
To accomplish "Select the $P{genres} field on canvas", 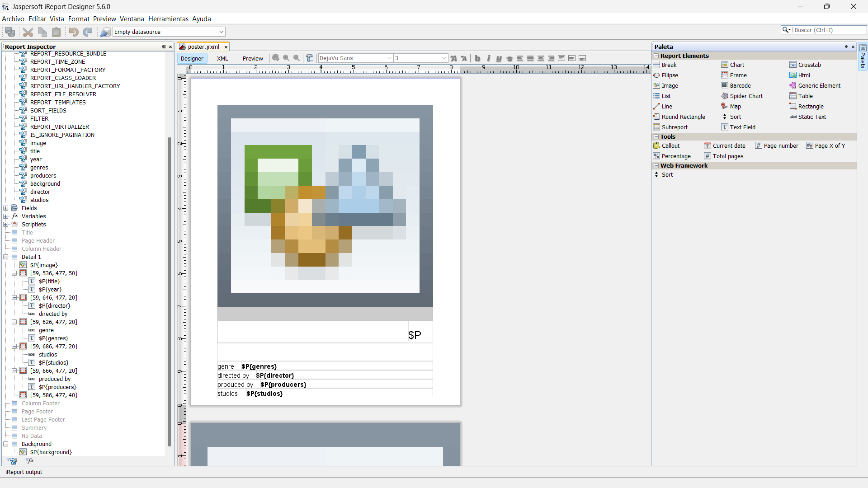I will coord(259,366).
